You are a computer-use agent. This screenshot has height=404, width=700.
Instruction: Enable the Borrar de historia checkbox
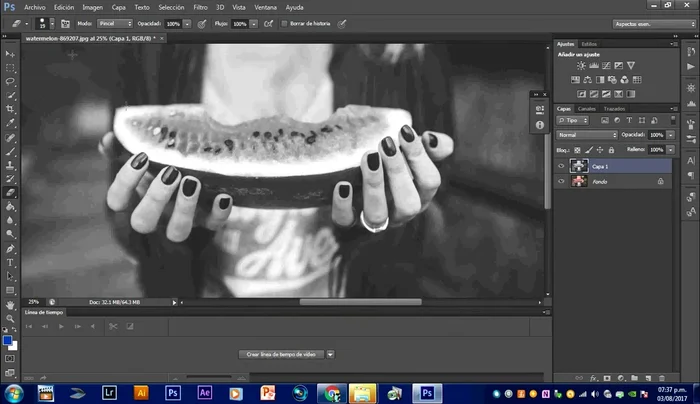click(284, 22)
